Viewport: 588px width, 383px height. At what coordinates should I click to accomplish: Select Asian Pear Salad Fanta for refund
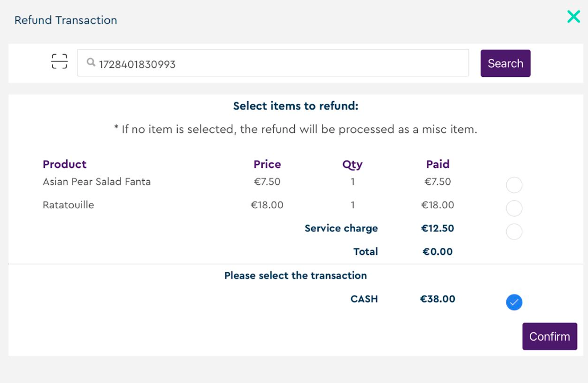(514, 185)
